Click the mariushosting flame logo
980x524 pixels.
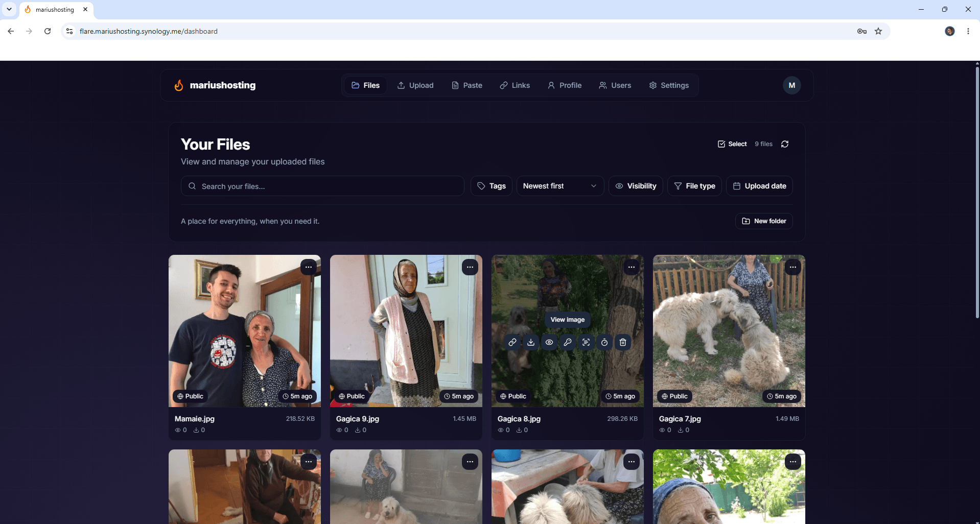179,85
